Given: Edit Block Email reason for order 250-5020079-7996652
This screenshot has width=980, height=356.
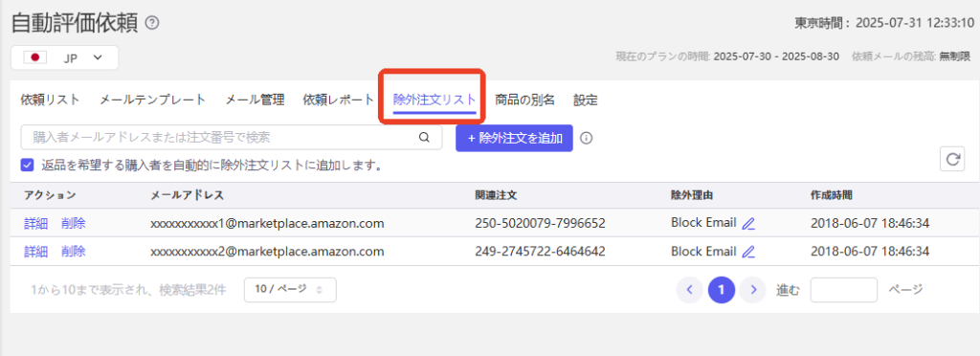Looking at the screenshot, I should [x=748, y=224].
